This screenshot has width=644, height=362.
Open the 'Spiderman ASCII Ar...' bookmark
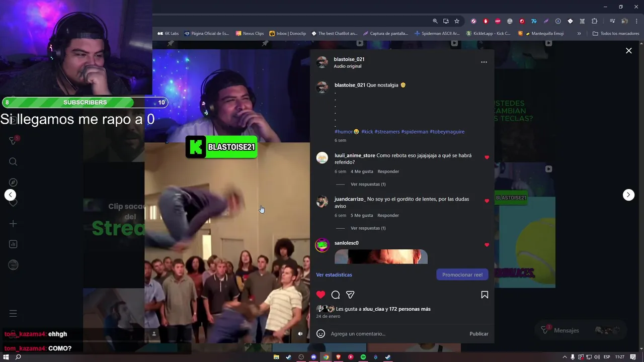coord(437,34)
